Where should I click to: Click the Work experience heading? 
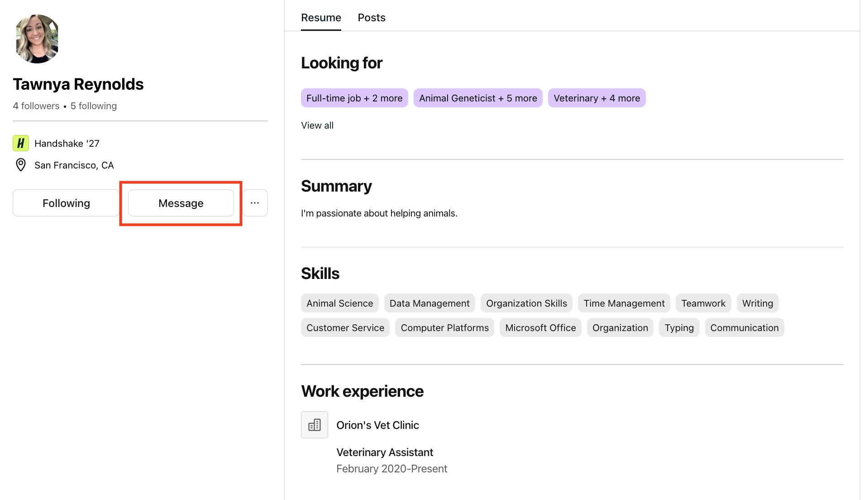pos(362,391)
